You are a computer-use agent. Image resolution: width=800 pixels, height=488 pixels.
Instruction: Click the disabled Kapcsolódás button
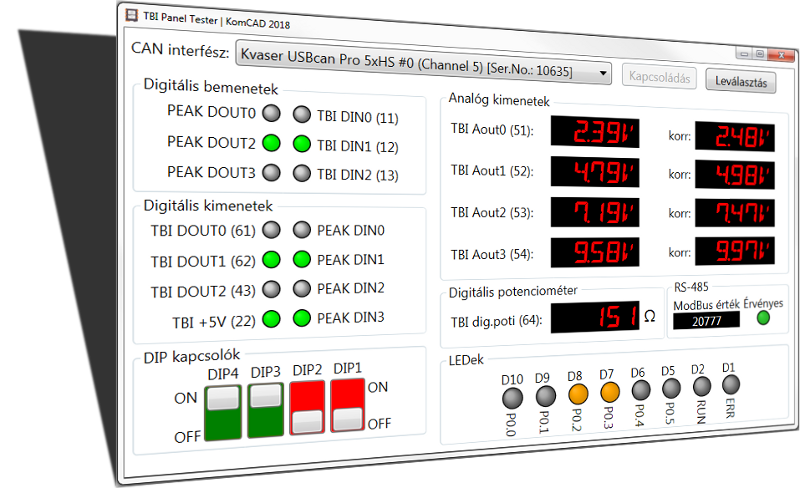click(x=660, y=76)
